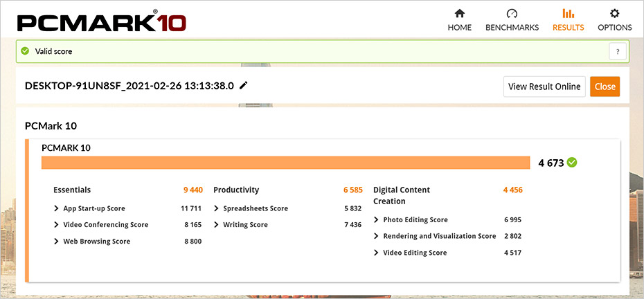
Task: Expand Spreadsheets Score chevron
Action: pyautogui.click(x=217, y=208)
